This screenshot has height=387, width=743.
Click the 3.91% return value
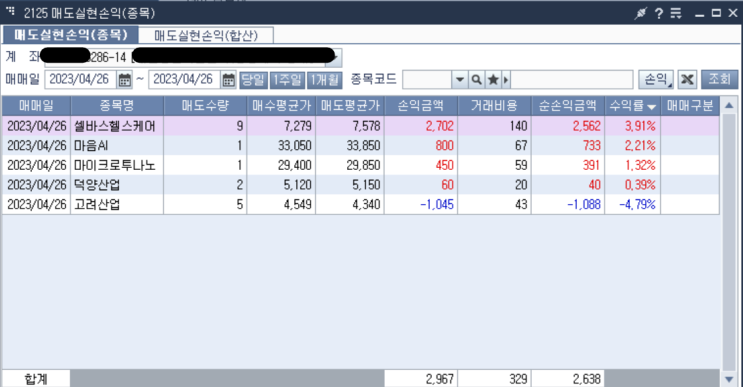click(x=640, y=126)
